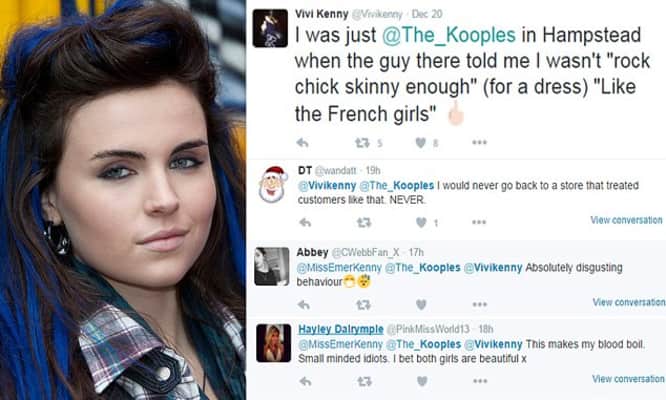Reply to Abbey's tweet
Image resolution: width=666 pixels, height=400 pixels.
(304, 304)
